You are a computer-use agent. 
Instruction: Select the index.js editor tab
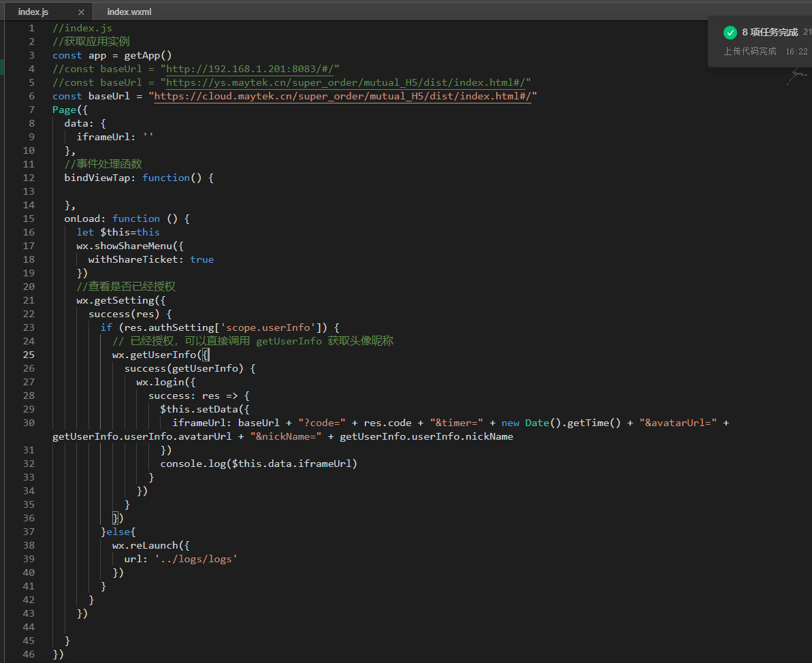pos(33,12)
